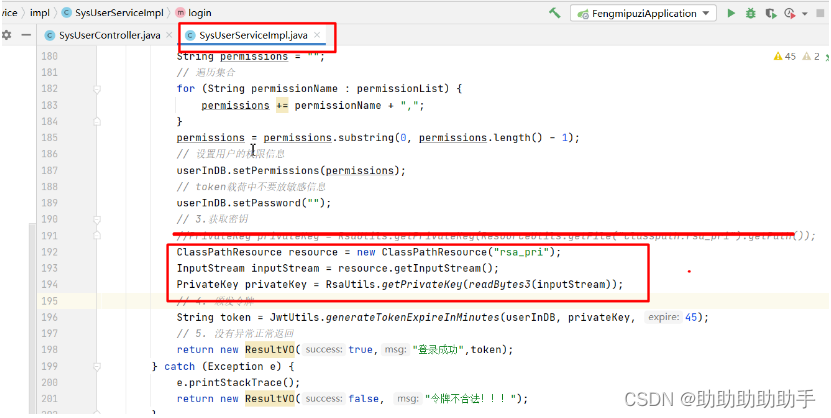Click the class icon beside SysUserServiceImpl breadcrumb
The height and width of the screenshot is (418, 831).
click(x=67, y=13)
